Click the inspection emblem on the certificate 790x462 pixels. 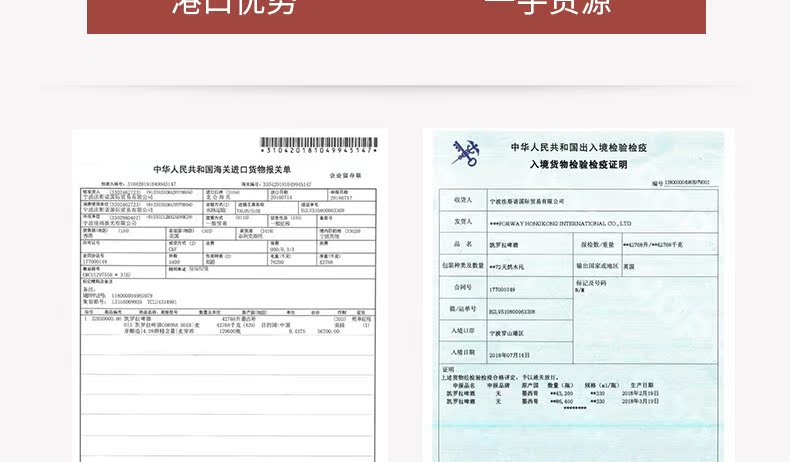tap(466, 153)
